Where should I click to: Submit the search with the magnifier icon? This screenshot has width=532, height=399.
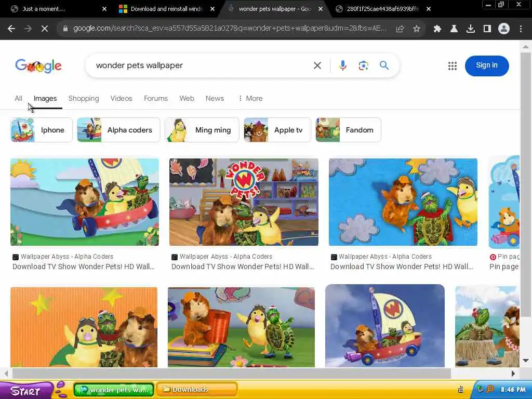[384, 65]
